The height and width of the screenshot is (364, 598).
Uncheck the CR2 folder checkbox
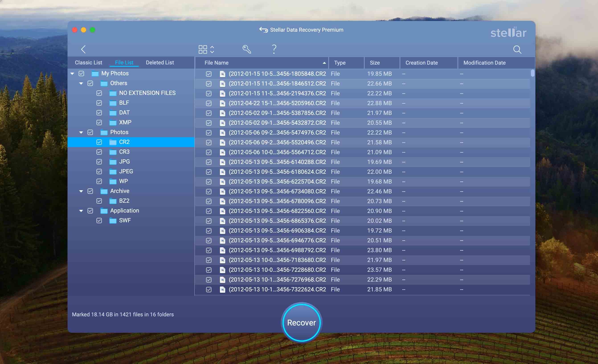click(x=99, y=142)
